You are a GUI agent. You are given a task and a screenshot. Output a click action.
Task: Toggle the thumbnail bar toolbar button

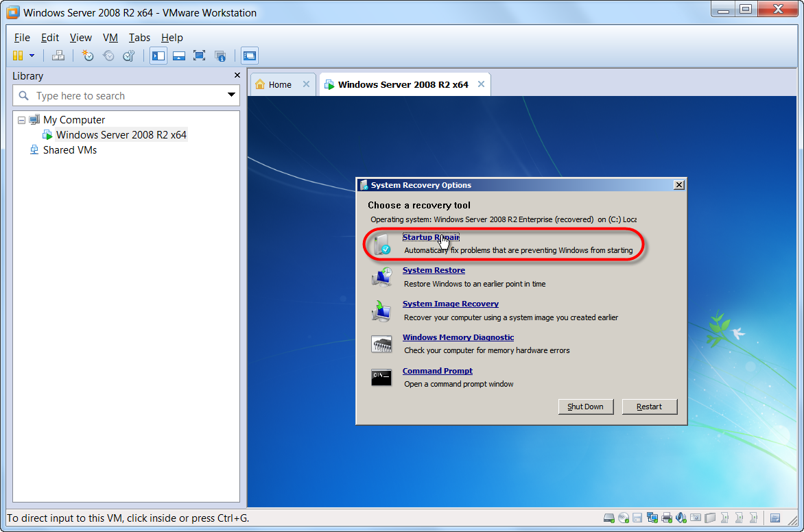[x=179, y=56]
